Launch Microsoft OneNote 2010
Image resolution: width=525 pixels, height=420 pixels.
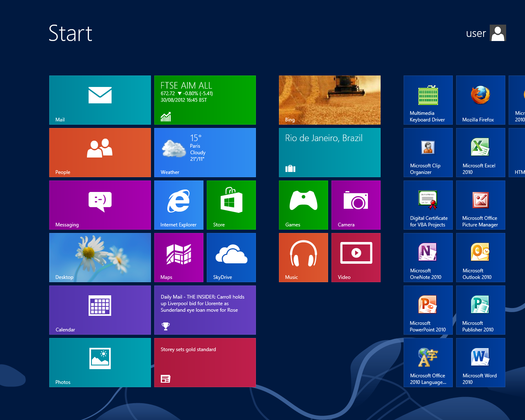[x=428, y=258]
